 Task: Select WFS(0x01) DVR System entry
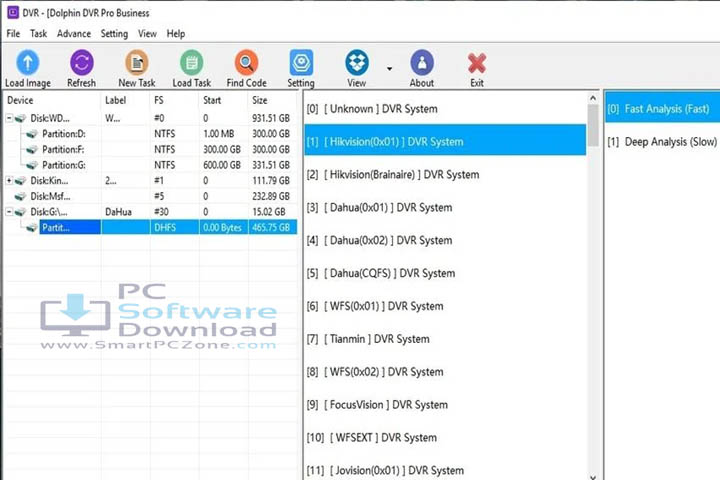coord(444,306)
